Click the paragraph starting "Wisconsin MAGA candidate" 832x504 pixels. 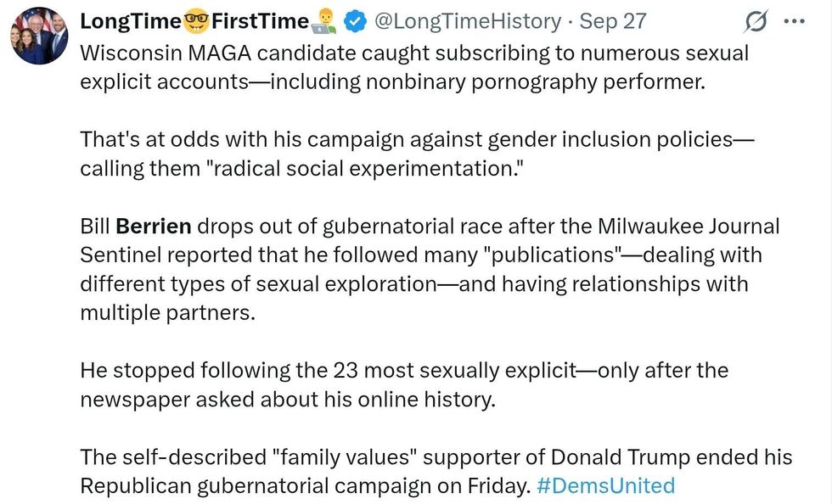414,67
